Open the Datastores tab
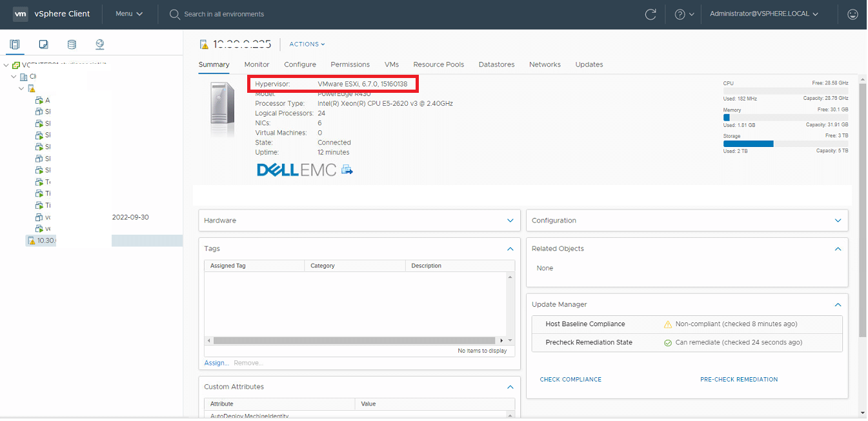This screenshot has width=868, height=421. 497,64
